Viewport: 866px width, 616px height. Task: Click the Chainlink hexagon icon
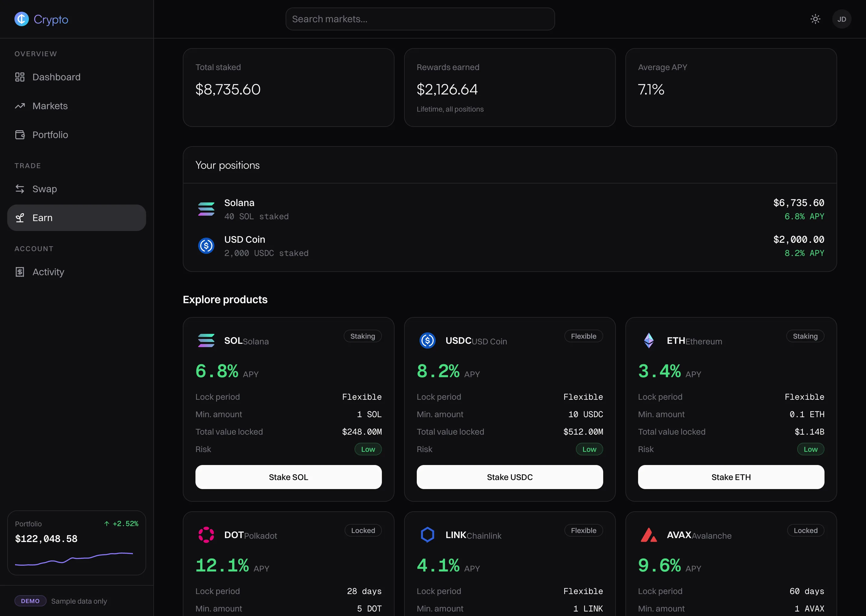click(x=427, y=534)
